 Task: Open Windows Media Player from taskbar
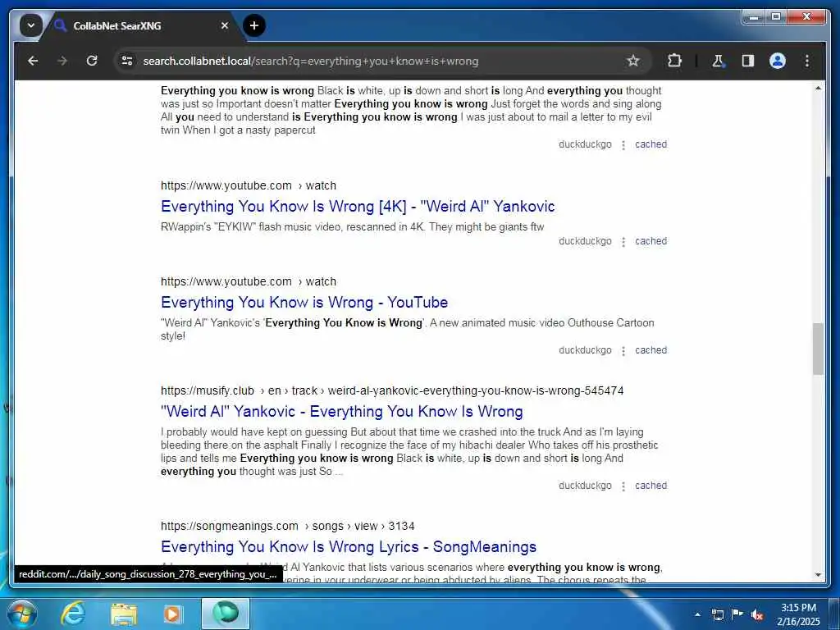point(172,614)
